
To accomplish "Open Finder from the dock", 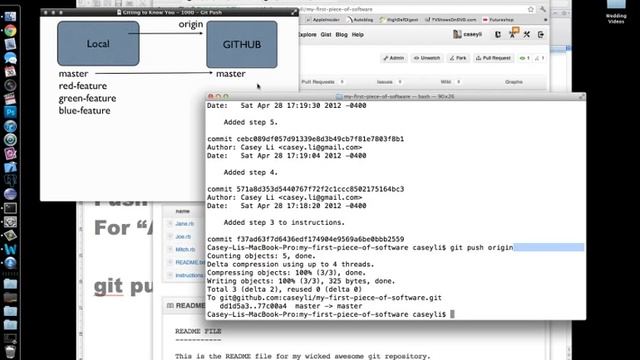I will pos(10,16).
